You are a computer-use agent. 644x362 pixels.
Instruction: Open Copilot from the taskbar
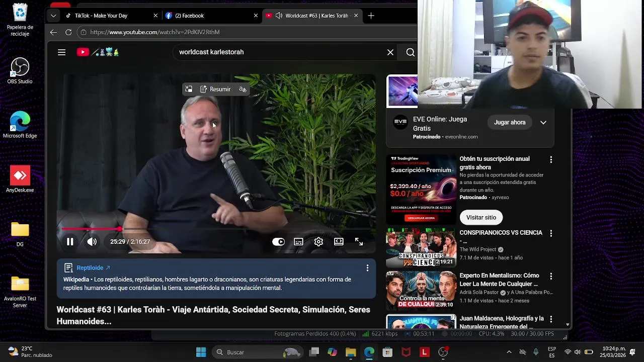click(332, 352)
